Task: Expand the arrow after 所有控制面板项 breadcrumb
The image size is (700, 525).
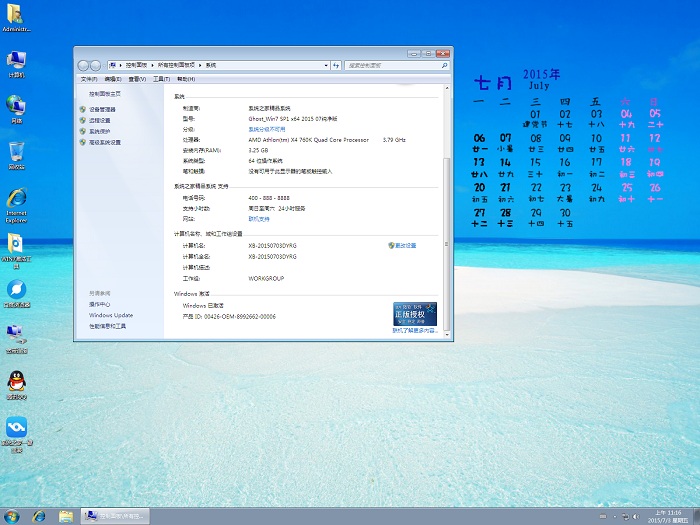Action: pos(200,65)
